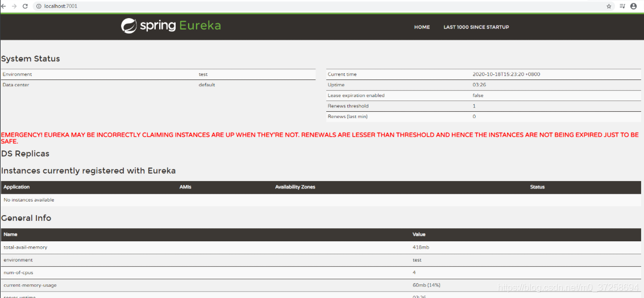Focus the address bar showing localhost:7001
The height and width of the screenshot is (298, 644).
click(x=321, y=6)
